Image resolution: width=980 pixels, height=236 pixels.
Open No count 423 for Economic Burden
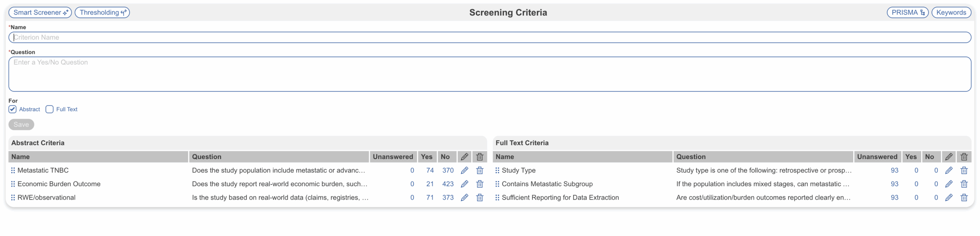[448, 184]
